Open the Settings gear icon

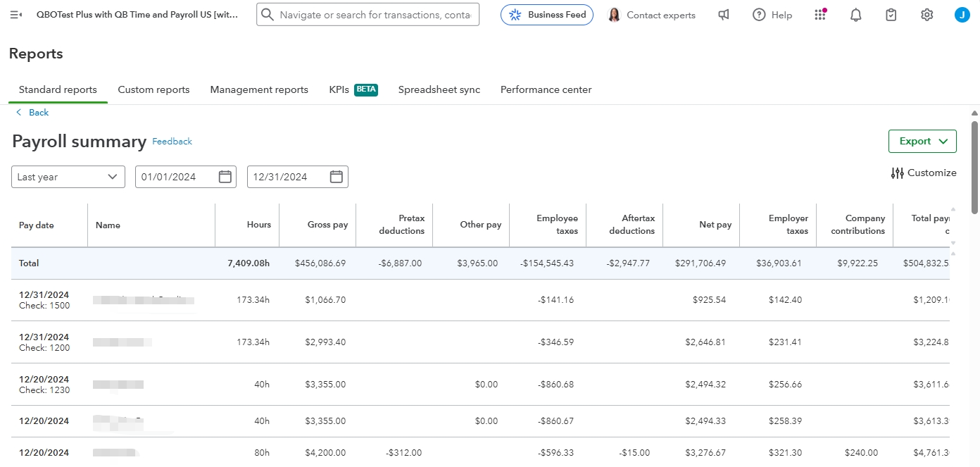927,15
